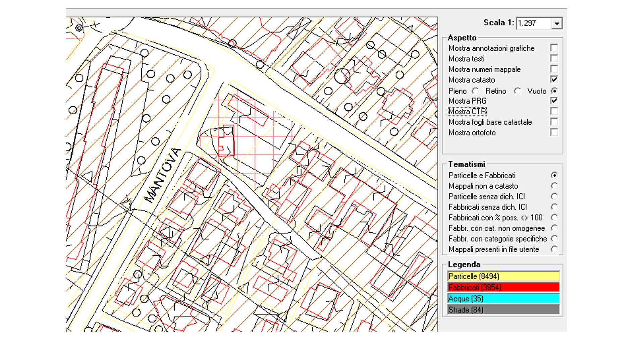This screenshot has width=644, height=362.
Task: Select the Vuoto fill radio button
Action: tap(554, 91)
